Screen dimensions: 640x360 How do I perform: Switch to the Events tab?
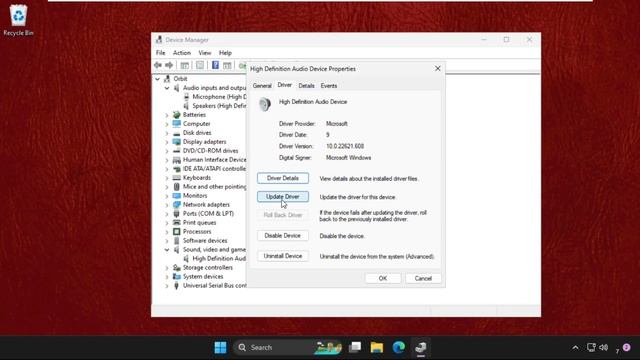pos(329,86)
